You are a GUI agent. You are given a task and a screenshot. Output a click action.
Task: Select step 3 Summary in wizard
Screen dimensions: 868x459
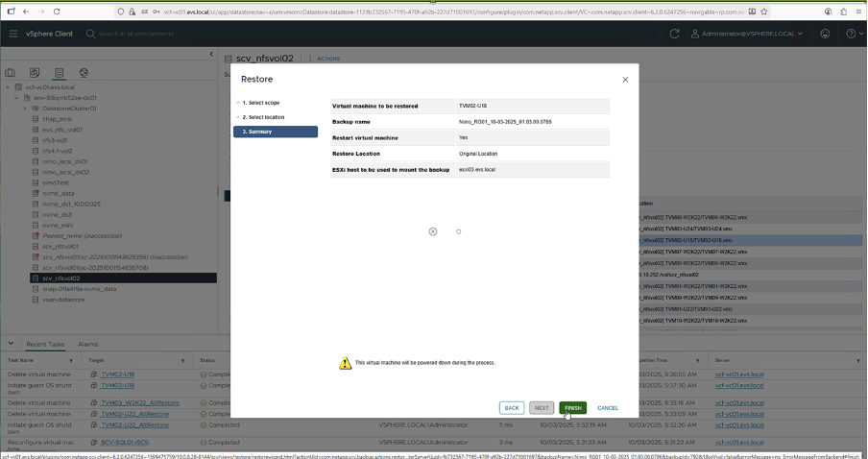(x=276, y=132)
